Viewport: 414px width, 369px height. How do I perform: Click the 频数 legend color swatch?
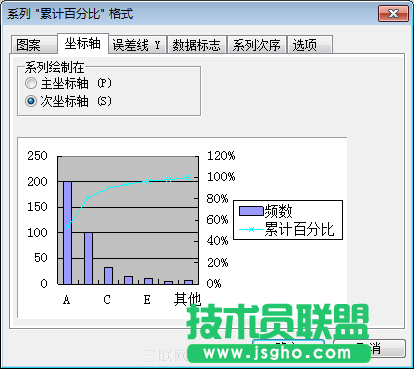pos(251,211)
